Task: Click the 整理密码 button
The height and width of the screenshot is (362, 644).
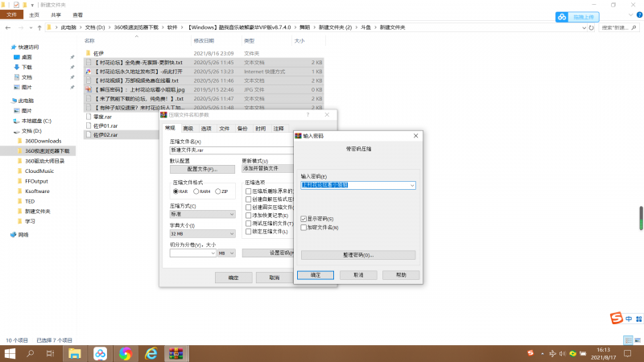Action: pyautogui.click(x=357, y=255)
